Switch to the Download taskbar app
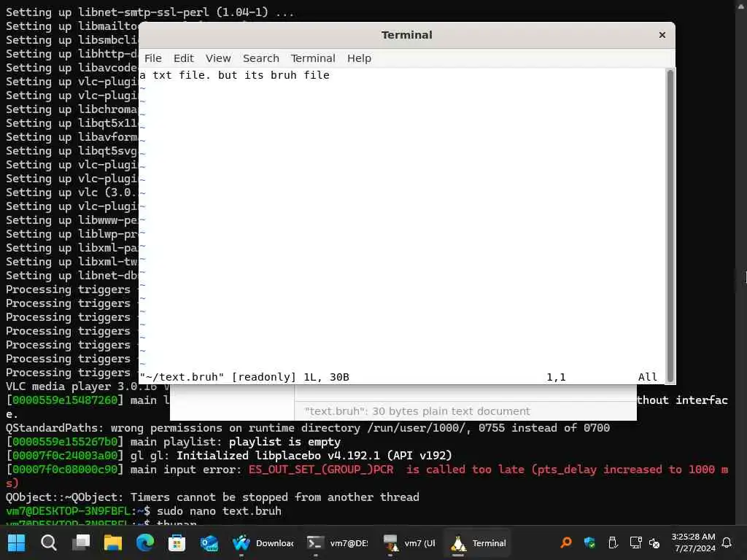The image size is (747, 560). (x=262, y=542)
